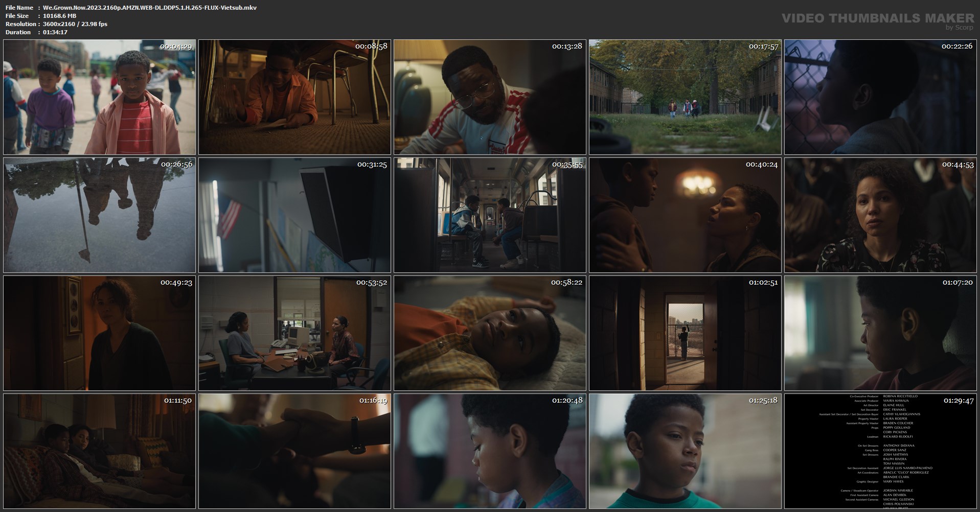Open the credits thumbnail at 01:29:47

coord(881,451)
